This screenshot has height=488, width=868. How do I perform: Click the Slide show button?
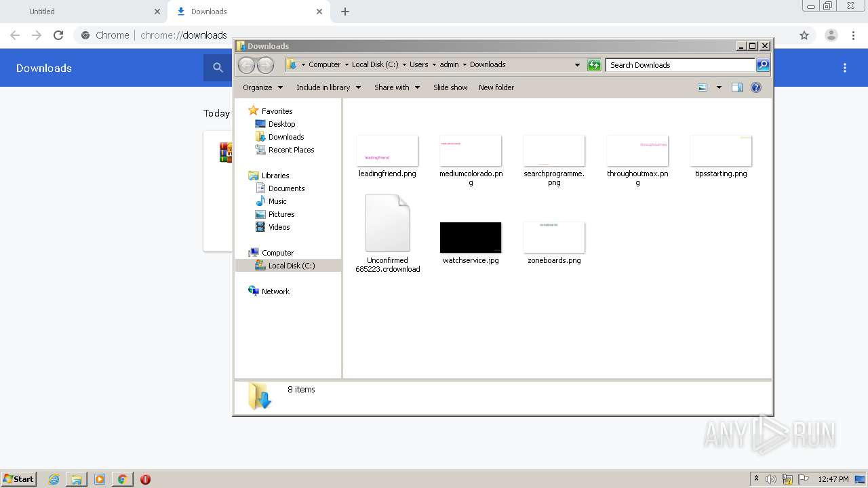(450, 87)
